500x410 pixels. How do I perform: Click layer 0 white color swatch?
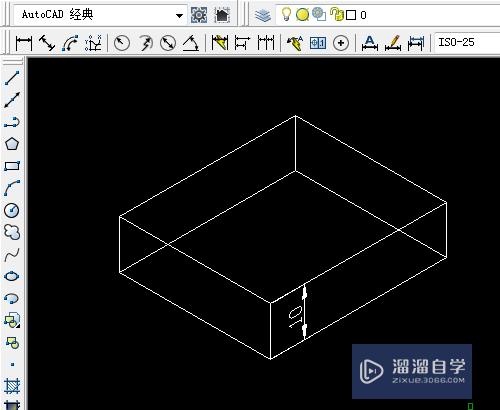click(x=351, y=15)
